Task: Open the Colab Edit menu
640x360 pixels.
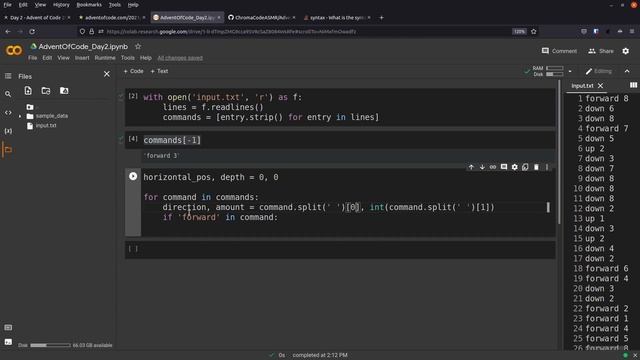Action: pos(47,58)
